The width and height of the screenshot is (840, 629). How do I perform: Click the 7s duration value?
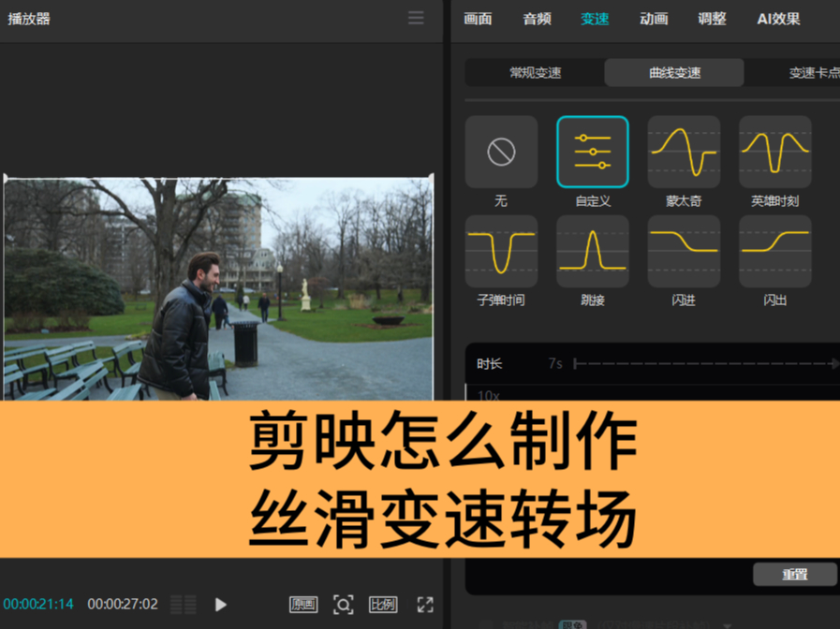click(555, 364)
